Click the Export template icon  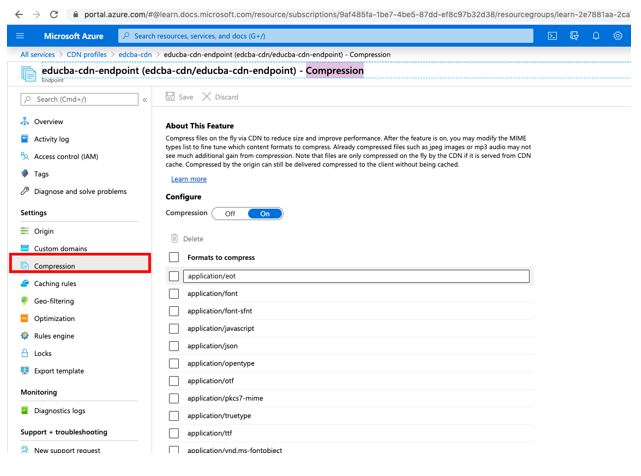25,370
